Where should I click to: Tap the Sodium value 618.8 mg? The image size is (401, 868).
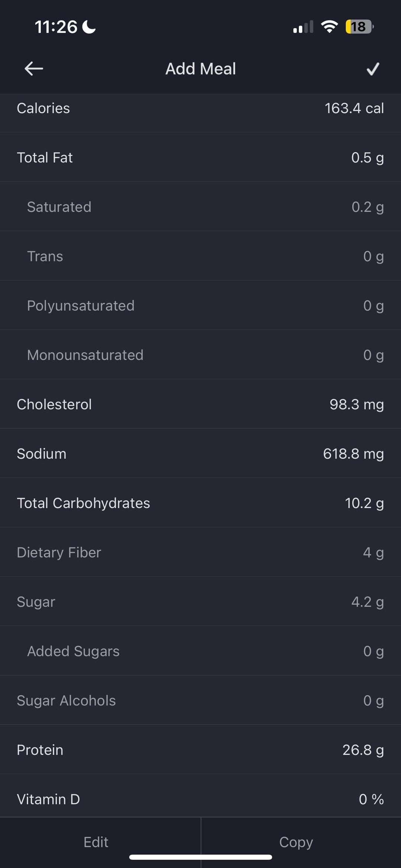(353, 453)
